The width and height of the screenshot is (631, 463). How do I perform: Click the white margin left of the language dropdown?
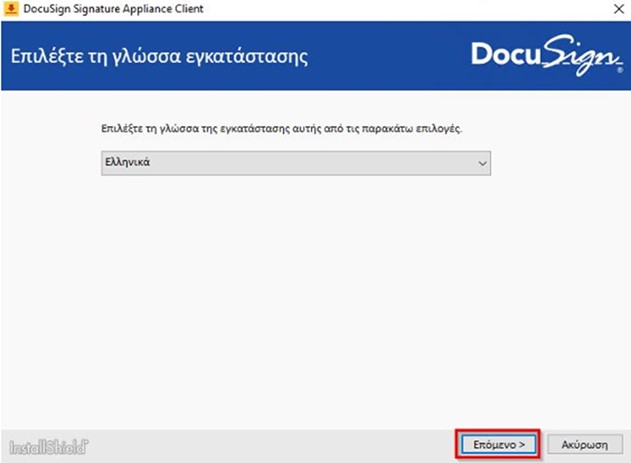pyautogui.click(x=50, y=162)
